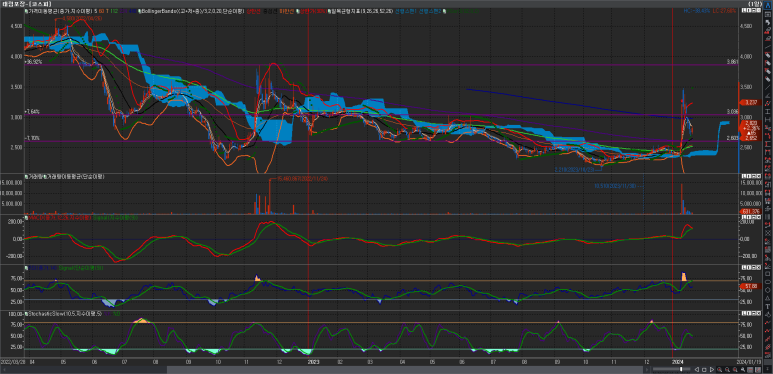Step chart forward with right arrow
773x374 pixels.
(x=712, y=370)
